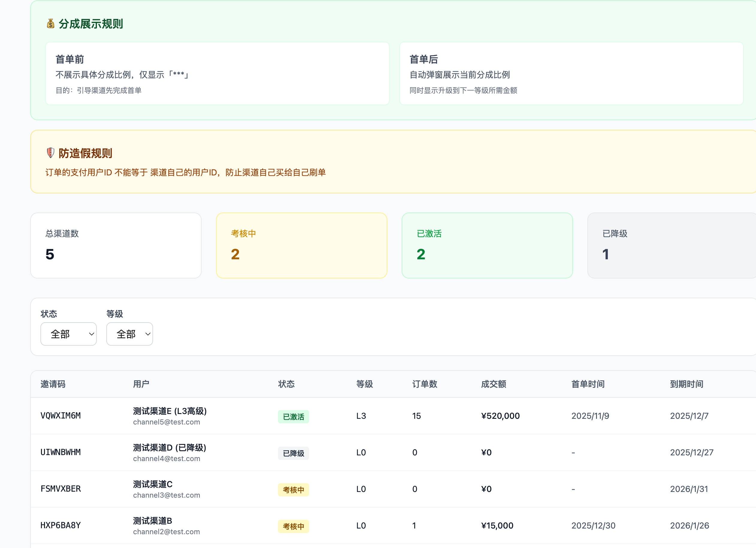
Task: Click the 首单前 rule card
Action: (x=217, y=73)
